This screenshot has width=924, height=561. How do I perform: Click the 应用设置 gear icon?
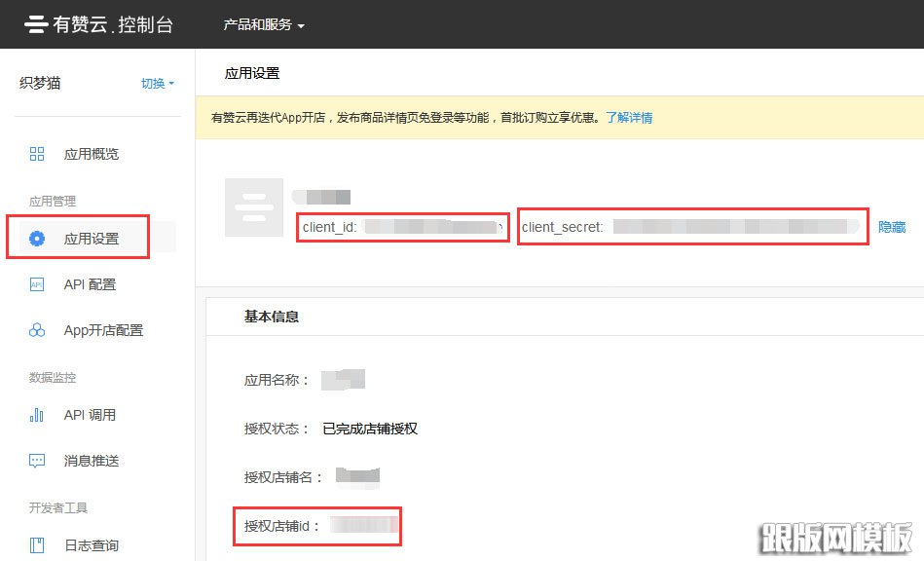(x=37, y=239)
